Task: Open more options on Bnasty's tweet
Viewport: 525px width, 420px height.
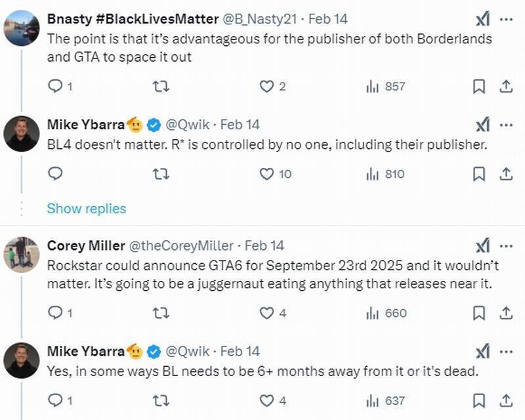Action: (x=506, y=19)
